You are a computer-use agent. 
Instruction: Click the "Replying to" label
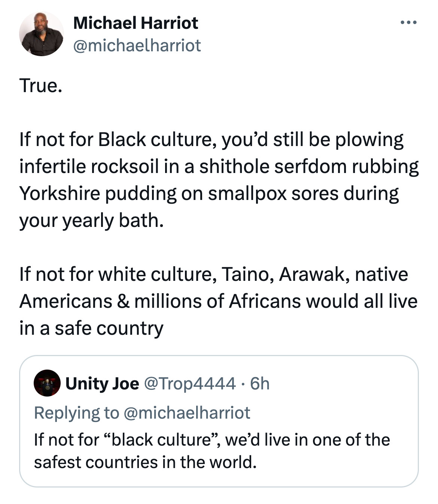click(76, 413)
